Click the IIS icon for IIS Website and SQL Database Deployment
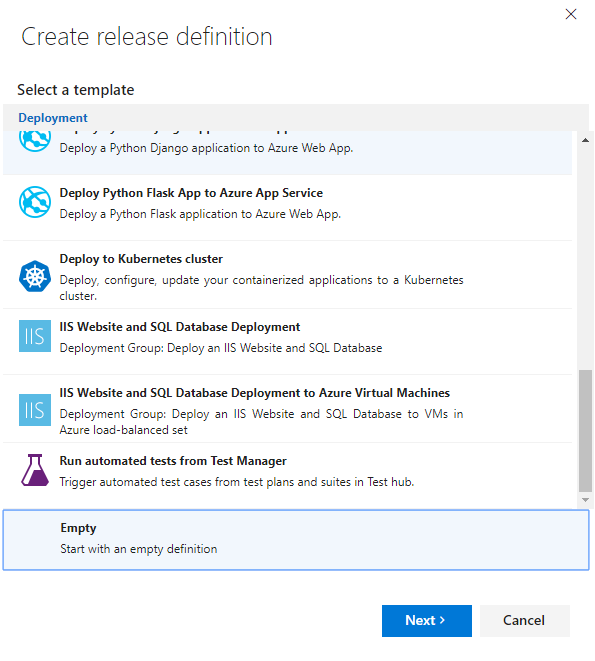Viewport: 595px width, 661px height. 35,336
